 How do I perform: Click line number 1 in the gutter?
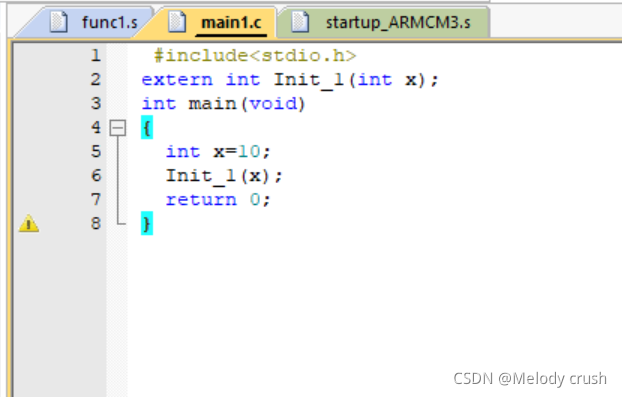(96, 56)
